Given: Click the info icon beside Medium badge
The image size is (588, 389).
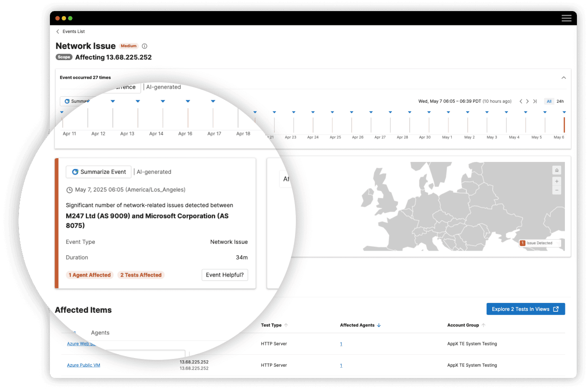Looking at the screenshot, I should (x=145, y=46).
